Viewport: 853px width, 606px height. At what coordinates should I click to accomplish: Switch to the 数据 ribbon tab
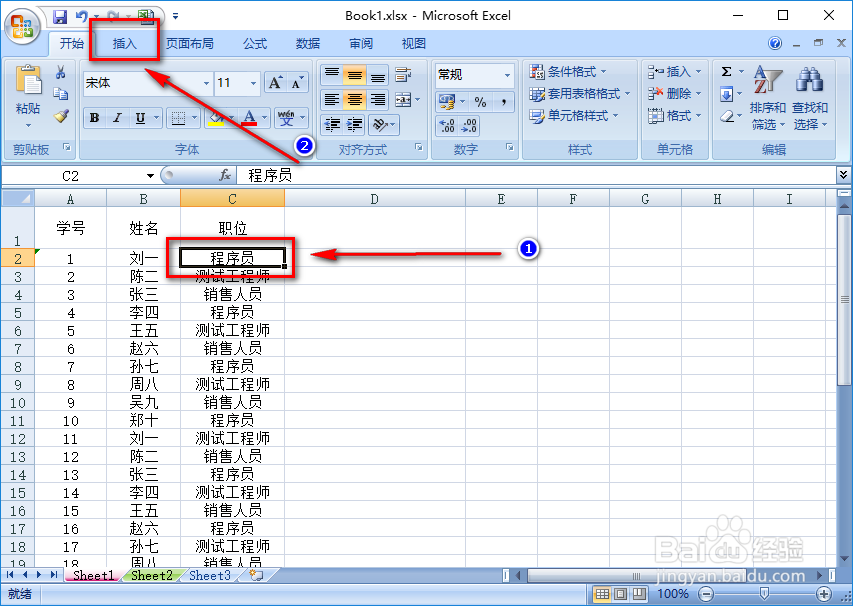click(308, 44)
